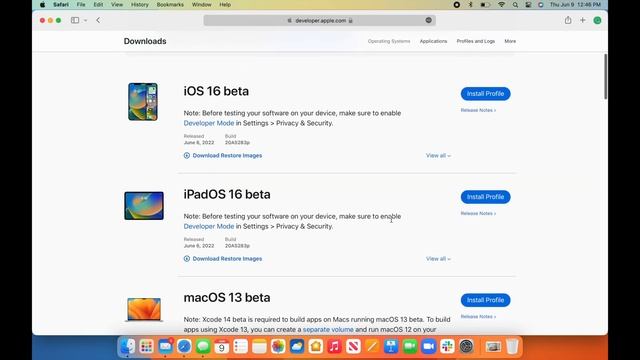
Task: Open Messages from the Dock
Action: pyautogui.click(x=203, y=347)
